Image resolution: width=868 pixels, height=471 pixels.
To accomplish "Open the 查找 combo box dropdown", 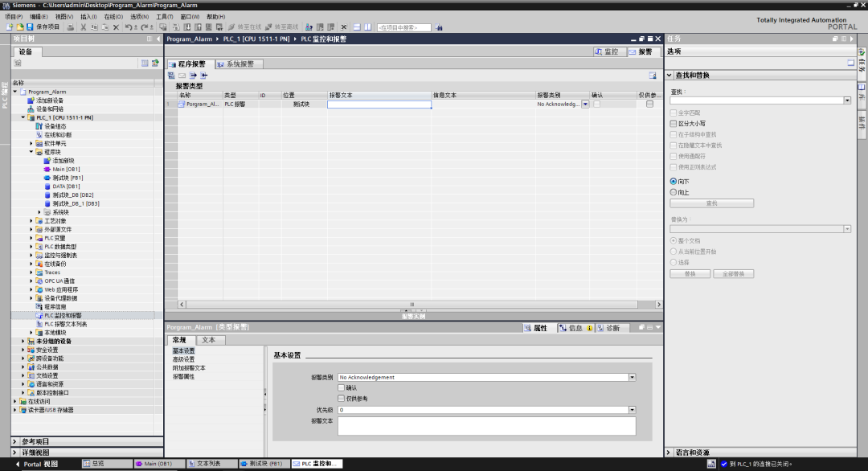I will pyautogui.click(x=847, y=100).
